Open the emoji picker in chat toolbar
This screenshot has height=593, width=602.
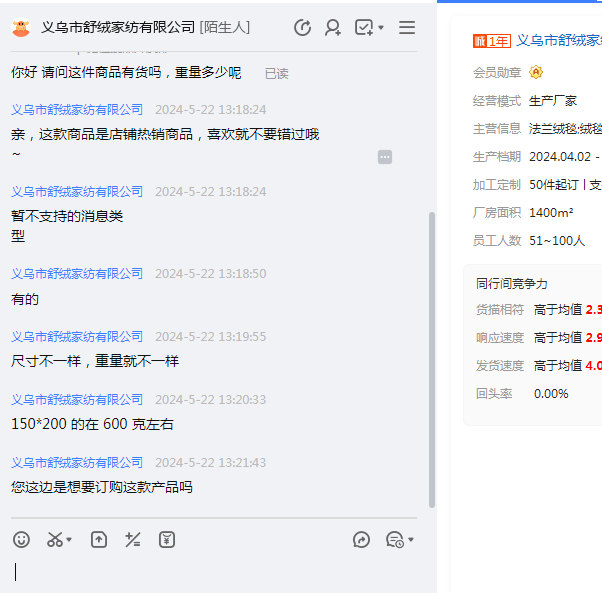(21, 540)
